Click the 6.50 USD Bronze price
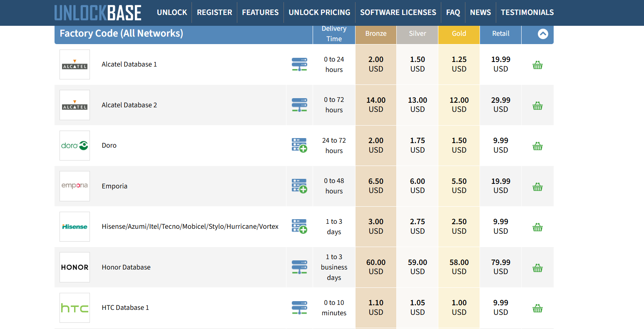This screenshot has width=644, height=329. point(376,186)
